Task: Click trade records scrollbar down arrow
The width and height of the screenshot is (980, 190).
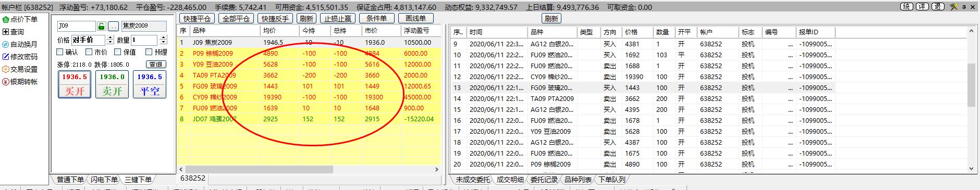Action: point(971,169)
